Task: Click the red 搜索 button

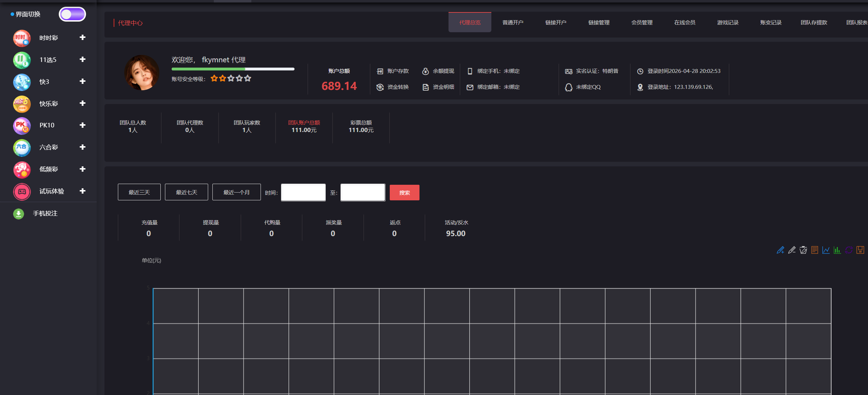Action: pyautogui.click(x=404, y=193)
